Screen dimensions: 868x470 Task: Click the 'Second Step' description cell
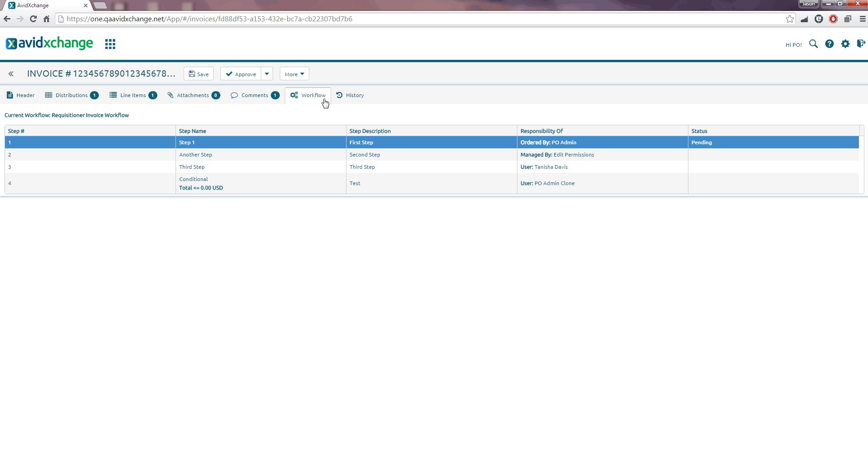[432, 155]
